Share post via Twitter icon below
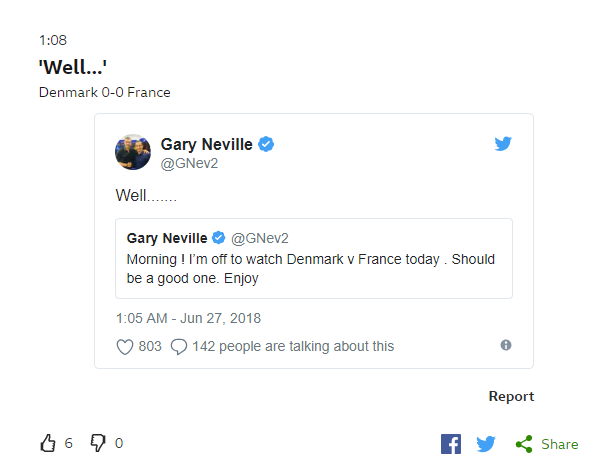603x455 pixels. (x=486, y=444)
